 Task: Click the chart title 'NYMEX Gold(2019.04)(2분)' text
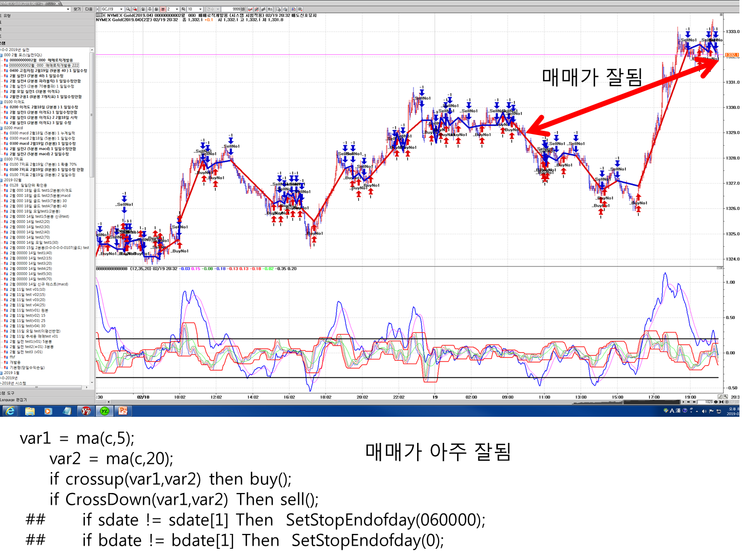pos(123,20)
